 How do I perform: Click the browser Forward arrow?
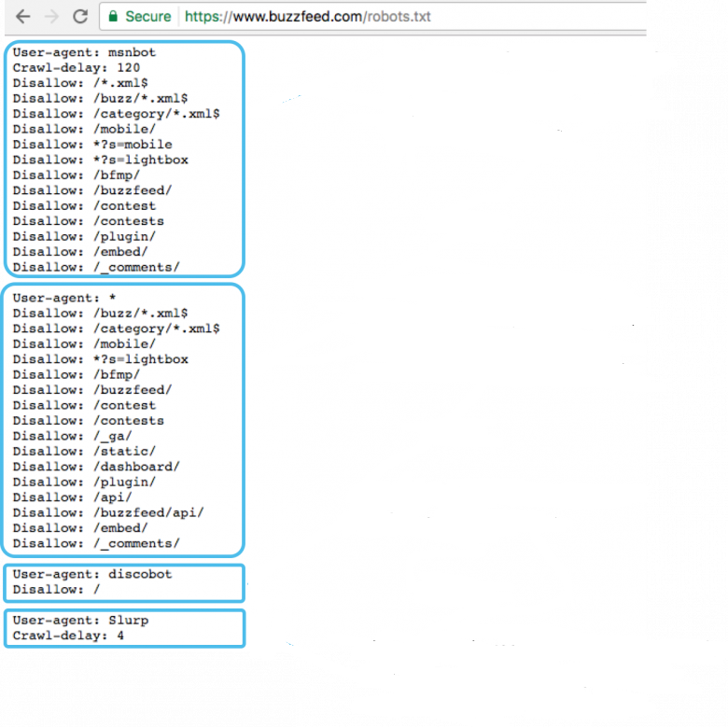pos(52,17)
